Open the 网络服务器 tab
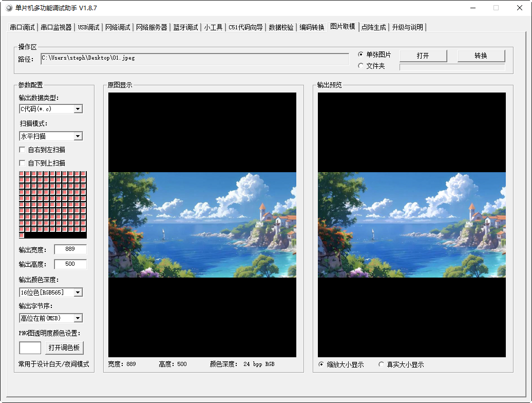 (151, 27)
